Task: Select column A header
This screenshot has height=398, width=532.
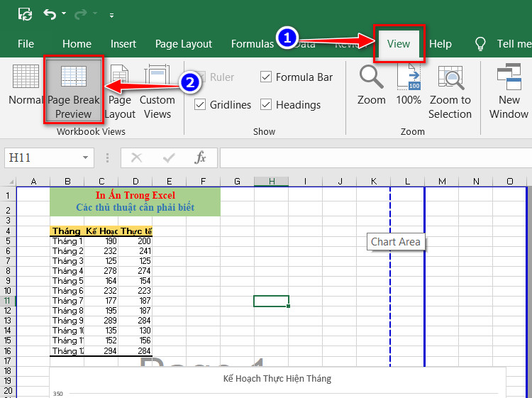Action: coord(33,182)
